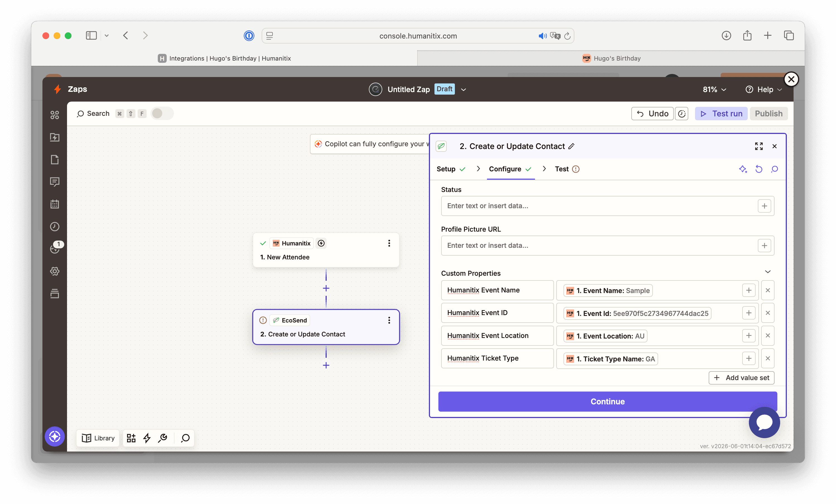Viewport: 836px width, 504px height.
Task: Open the calendar sidebar icon
Action: click(55, 204)
